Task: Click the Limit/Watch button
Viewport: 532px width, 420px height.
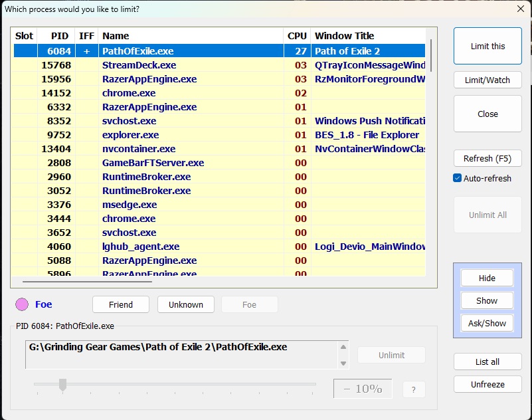Action: (x=488, y=80)
